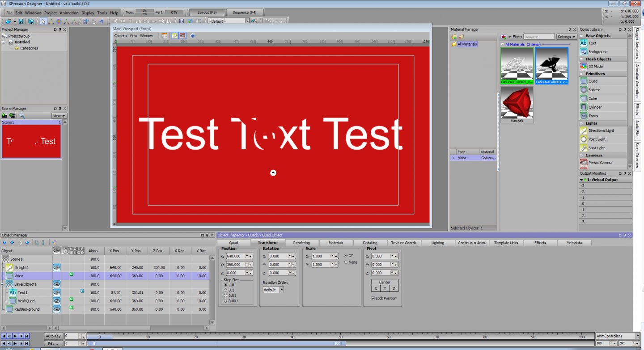Click the move object down arrow in Object Manager

12,243
